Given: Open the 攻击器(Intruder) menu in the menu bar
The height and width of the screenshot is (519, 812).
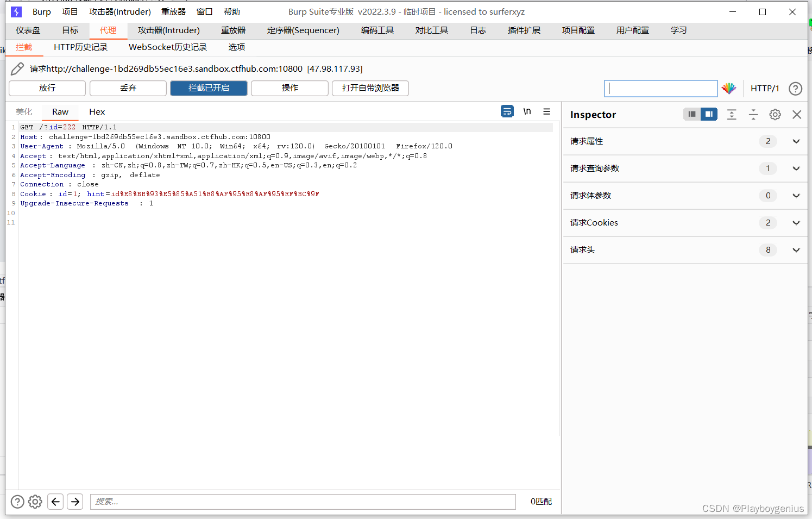Looking at the screenshot, I should [x=120, y=11].
